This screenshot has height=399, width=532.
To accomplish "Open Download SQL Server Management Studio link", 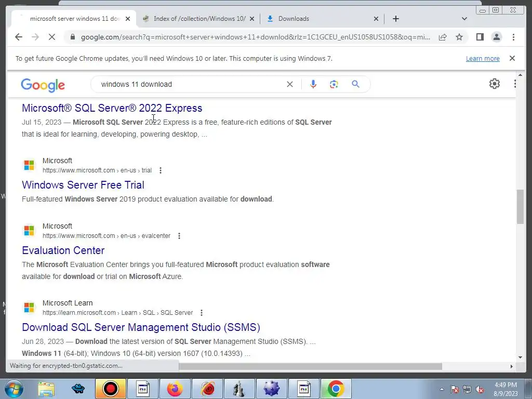I will click(x=141, y=327).
